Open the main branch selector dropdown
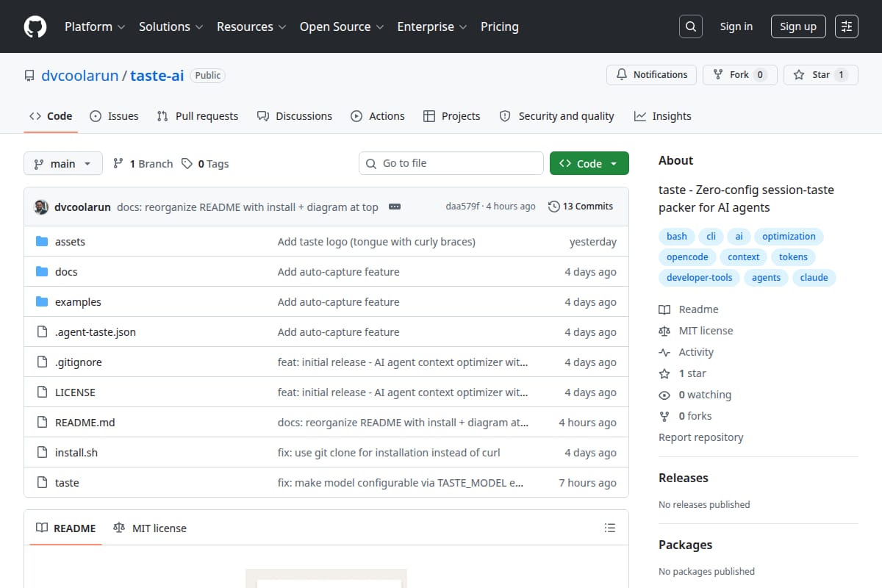 [x=62, y=164]
